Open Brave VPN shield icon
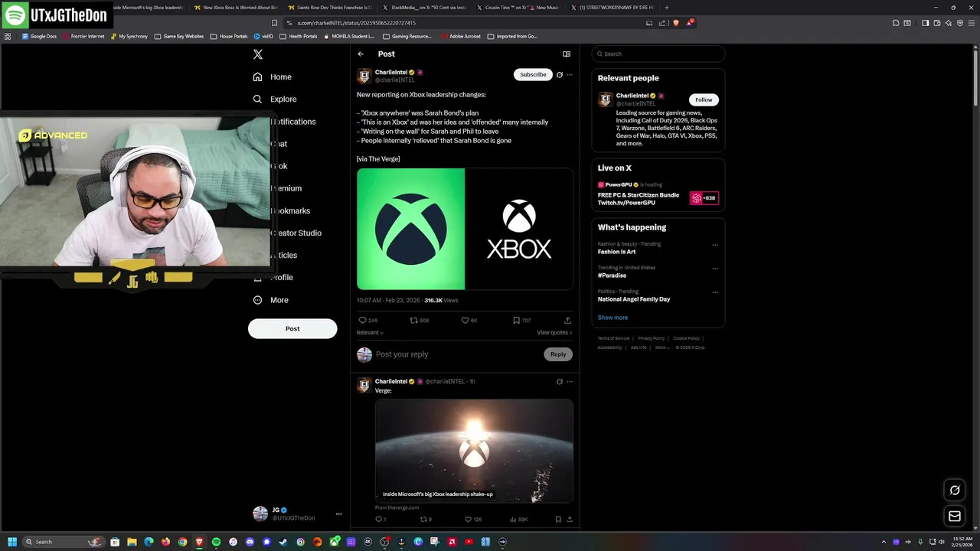Screen dimensions: 980x551 (959, 23)
